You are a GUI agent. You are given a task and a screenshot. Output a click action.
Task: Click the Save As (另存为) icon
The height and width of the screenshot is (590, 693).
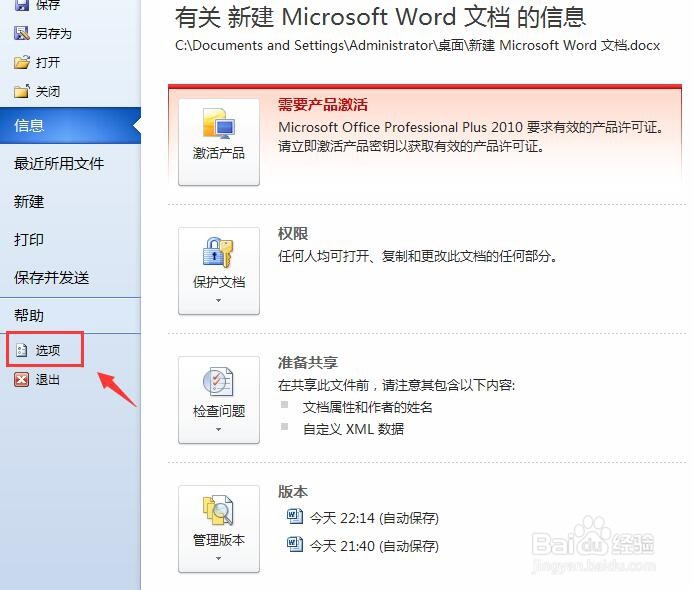pyautogui.click(x=22, y=33)
